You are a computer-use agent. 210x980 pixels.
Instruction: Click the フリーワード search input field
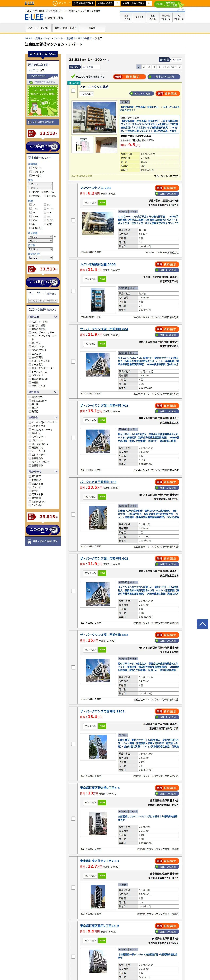coord(43,301)
